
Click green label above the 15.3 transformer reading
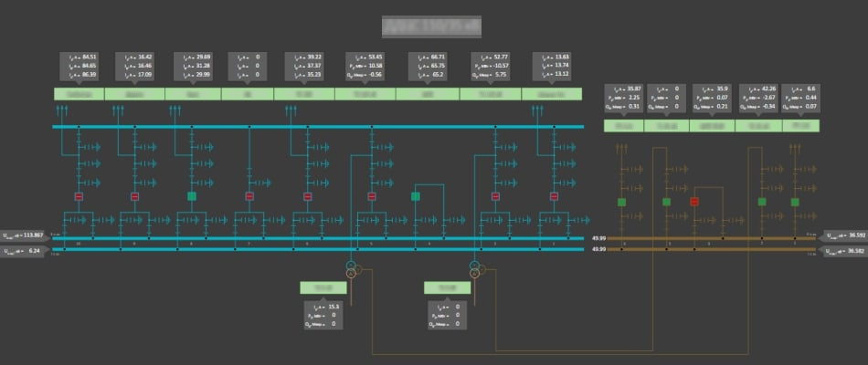pyautogui.click(x=323, y=287)
